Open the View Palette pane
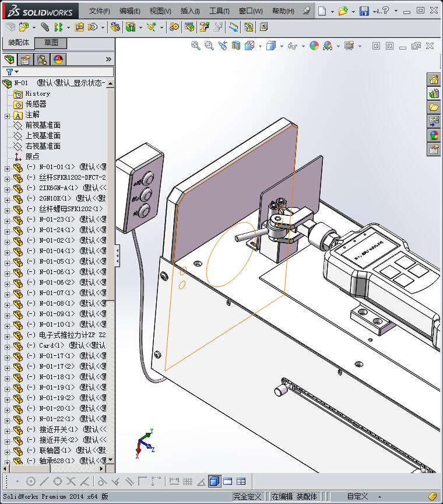 coord(434,121)
